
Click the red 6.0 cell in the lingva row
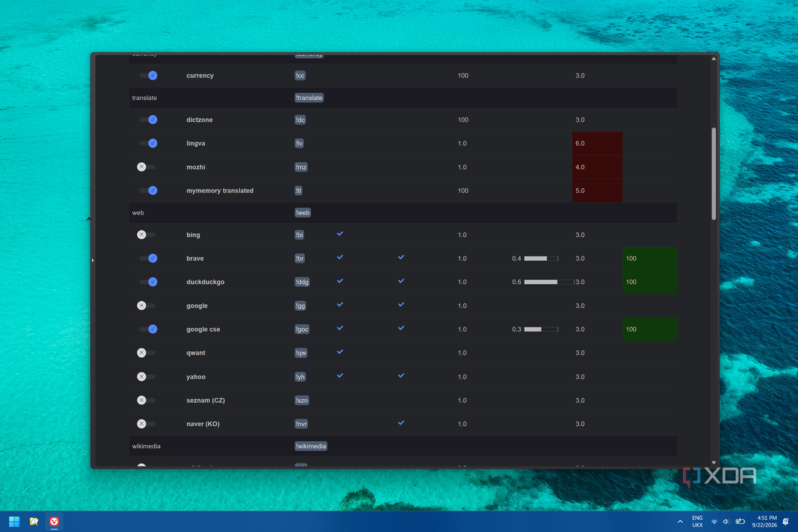[x=598, y=143]
